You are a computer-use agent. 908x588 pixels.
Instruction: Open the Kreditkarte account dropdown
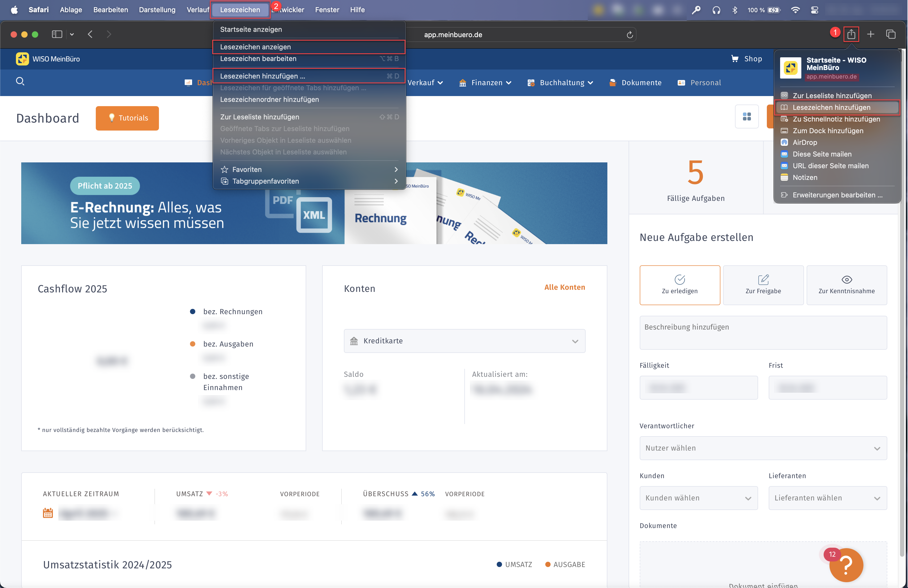(464, 341)
